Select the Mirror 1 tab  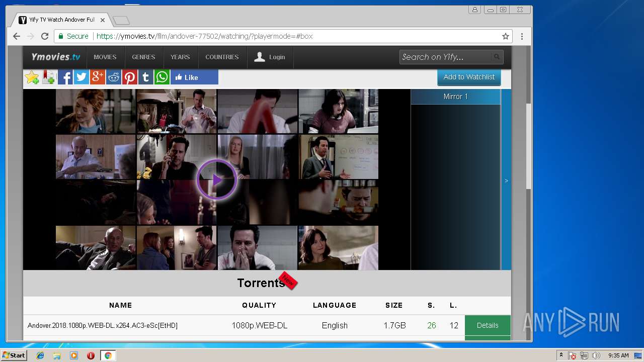(x=455, y=97)
